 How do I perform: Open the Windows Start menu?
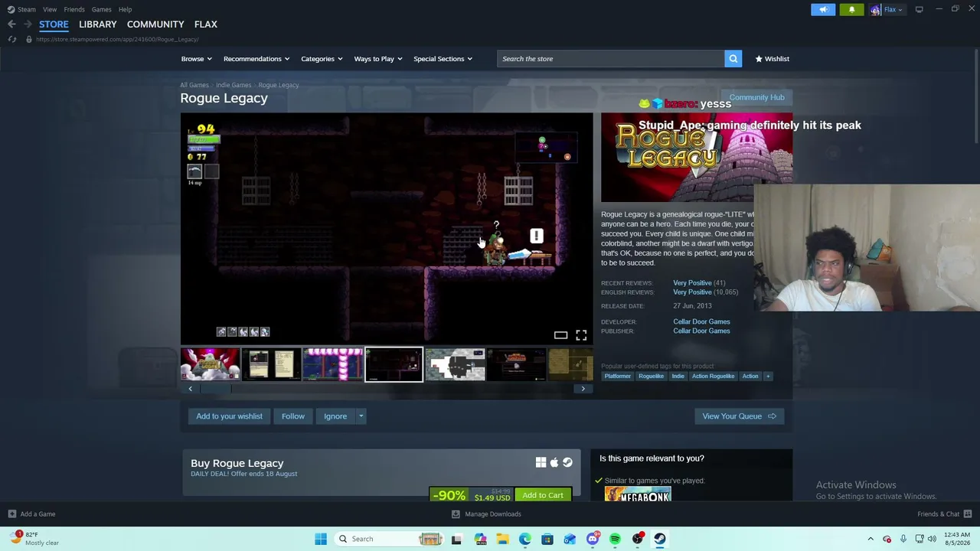point(321,539)
